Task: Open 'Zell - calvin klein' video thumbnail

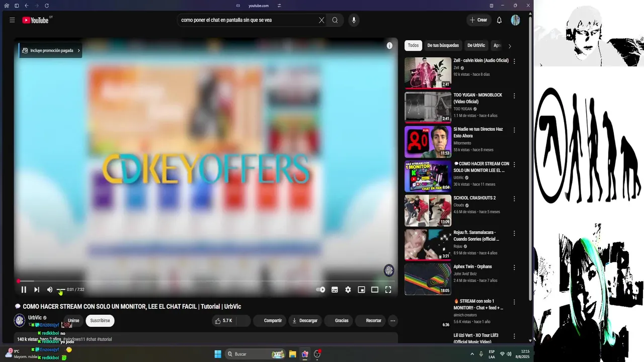Action: [428, 73]
